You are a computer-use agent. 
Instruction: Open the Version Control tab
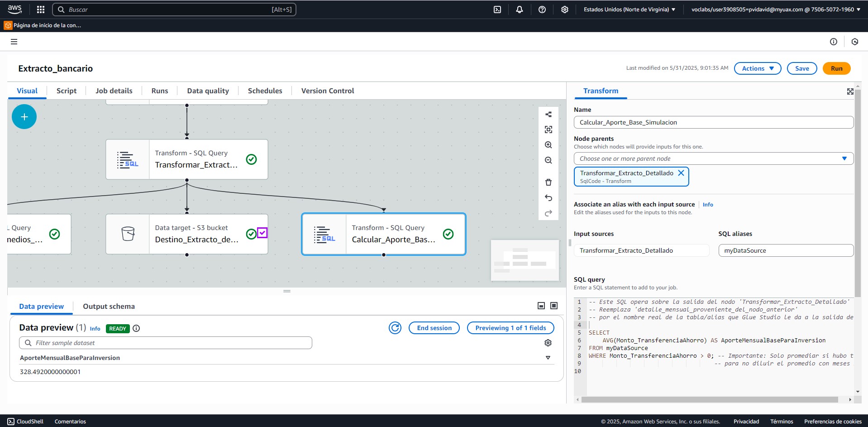[328, 91]
